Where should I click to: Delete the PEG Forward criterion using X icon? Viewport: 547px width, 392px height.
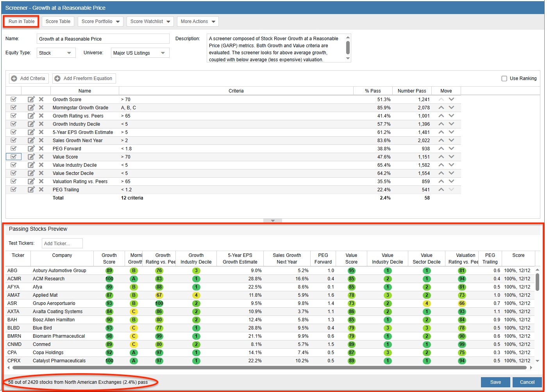click(41, 148)
